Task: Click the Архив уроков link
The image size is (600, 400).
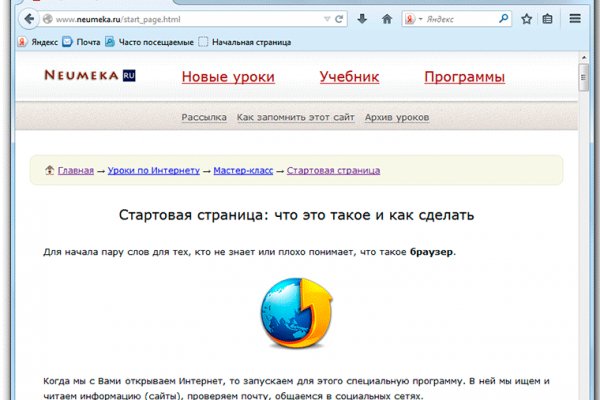Action: pos(397,117)
